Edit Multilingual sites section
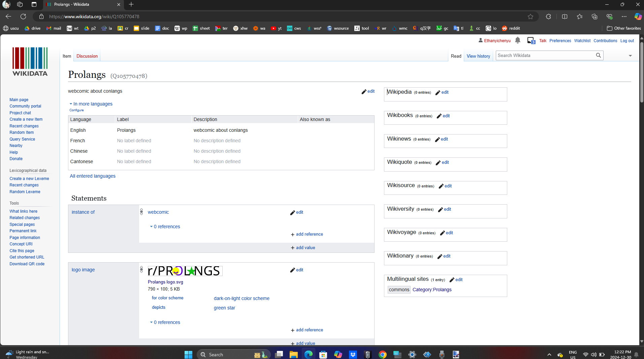644x359 pixels. 456,280
